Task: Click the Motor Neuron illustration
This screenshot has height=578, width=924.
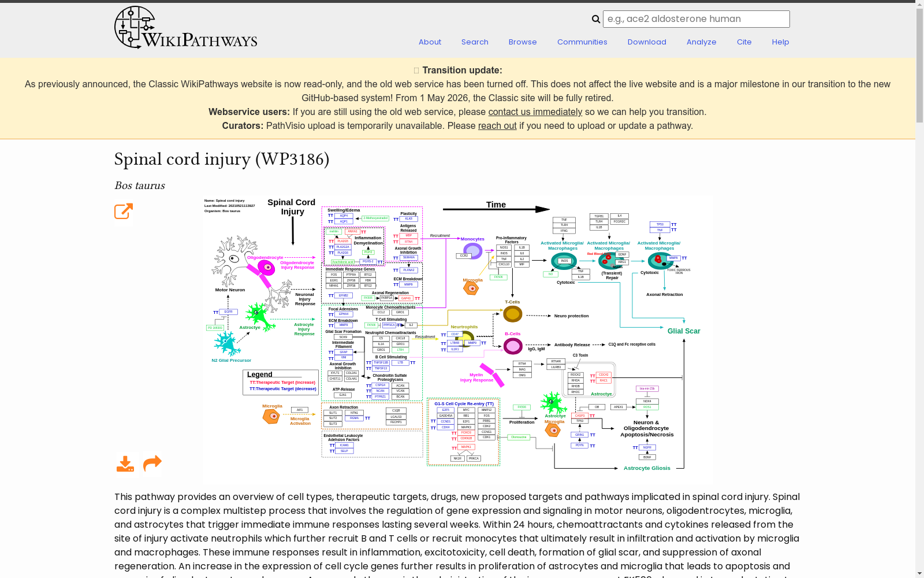Action: click(x=235, y=260)
